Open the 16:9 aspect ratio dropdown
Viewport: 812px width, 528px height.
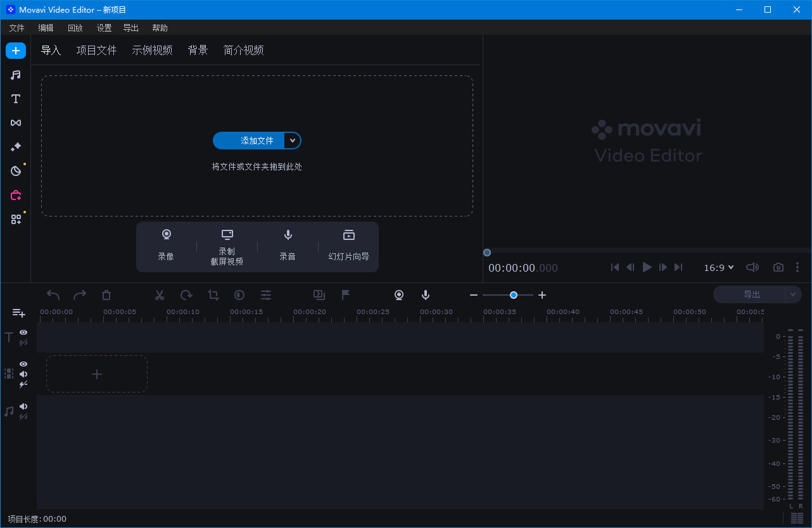(719, 268)
